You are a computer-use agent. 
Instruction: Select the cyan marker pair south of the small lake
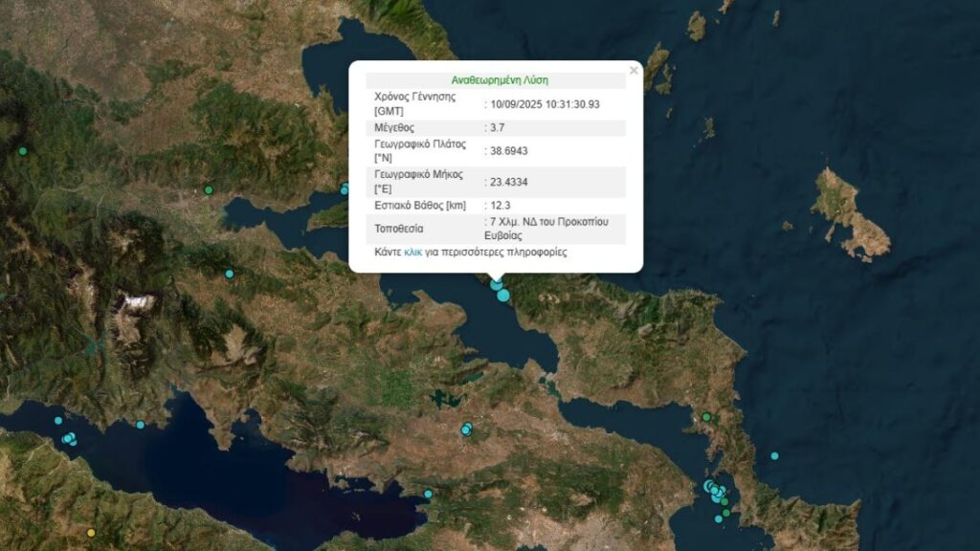[466, 429]
